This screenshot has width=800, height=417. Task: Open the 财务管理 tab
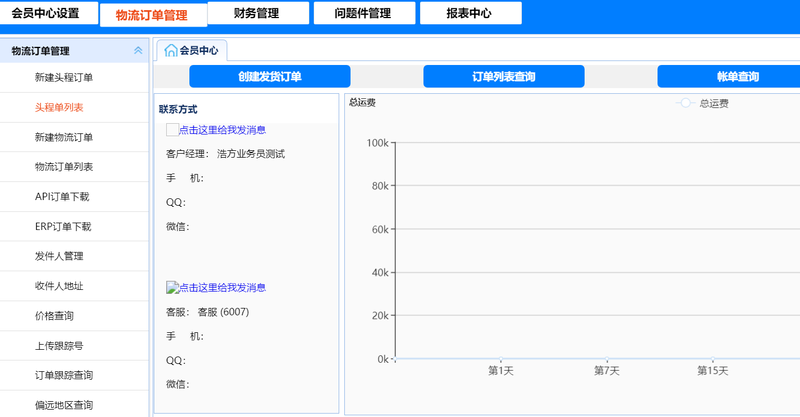coord(258,13)
